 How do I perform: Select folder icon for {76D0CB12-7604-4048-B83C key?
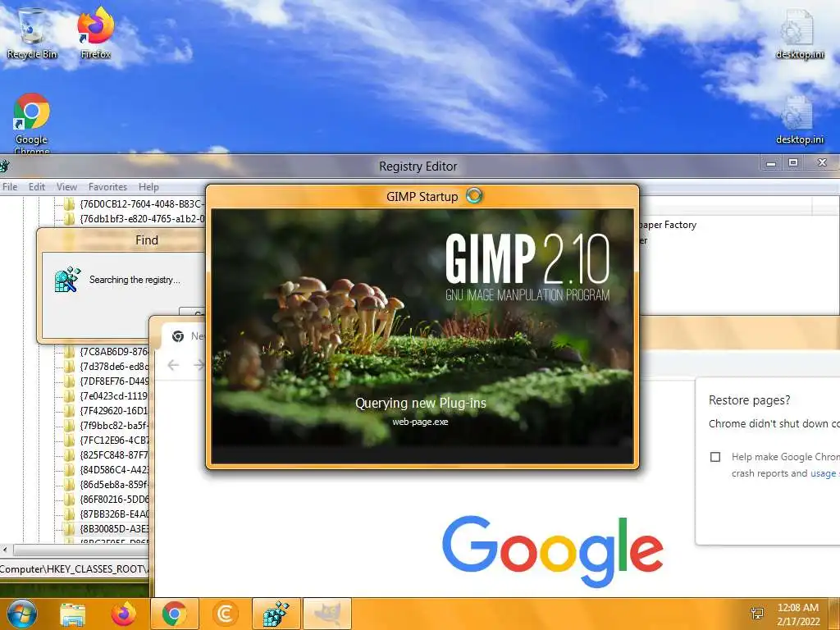pyautogui.click(x=69, y=204)
